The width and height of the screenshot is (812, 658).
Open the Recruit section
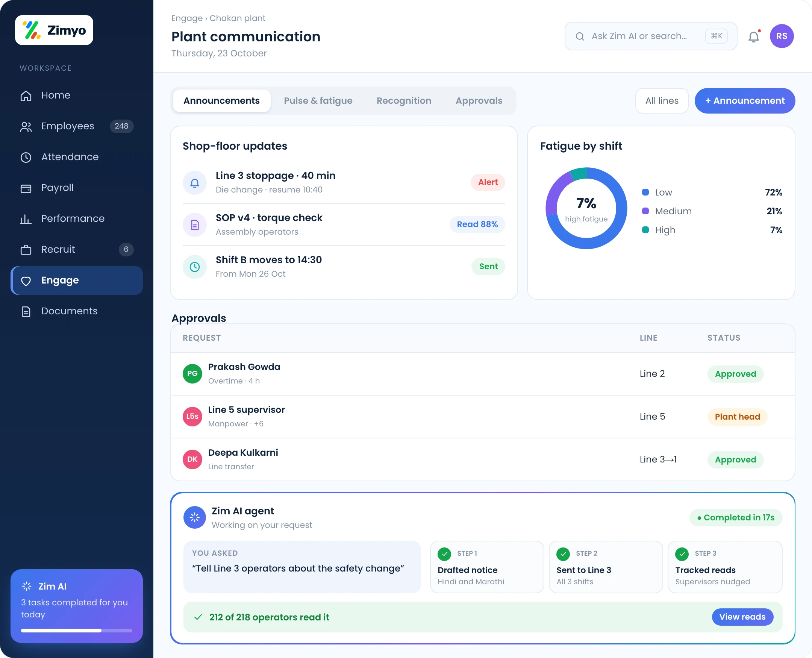[x=77, y=249]
